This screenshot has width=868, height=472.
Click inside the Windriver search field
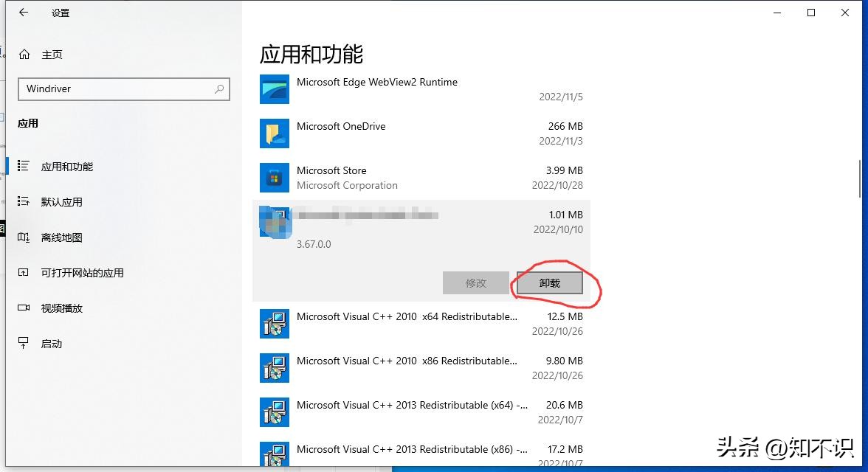click(111, 88)
